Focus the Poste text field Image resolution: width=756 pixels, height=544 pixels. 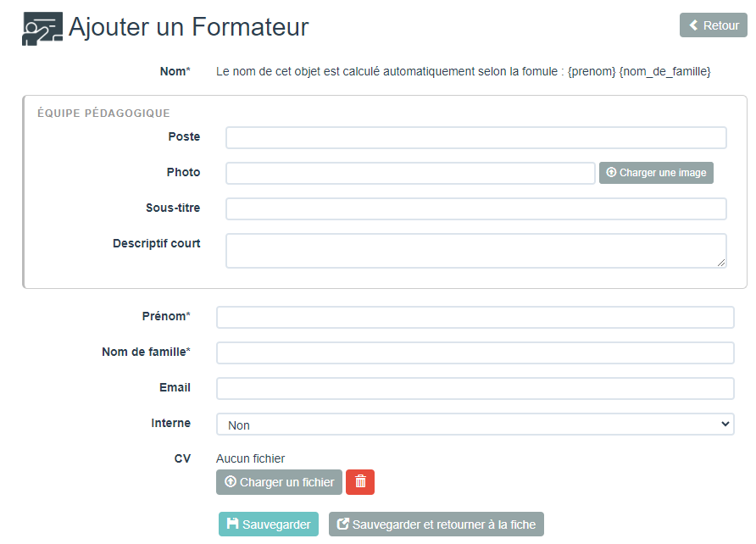tap(475, 137)
